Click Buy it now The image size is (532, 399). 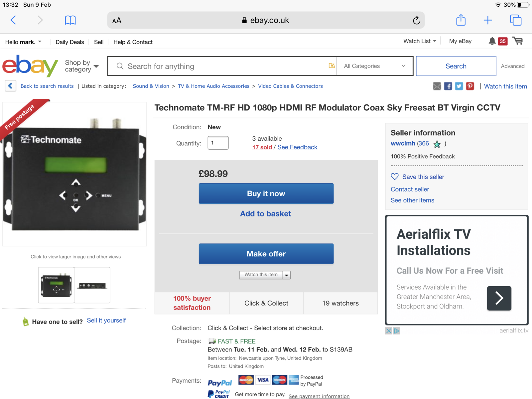[x=266, y=194]
